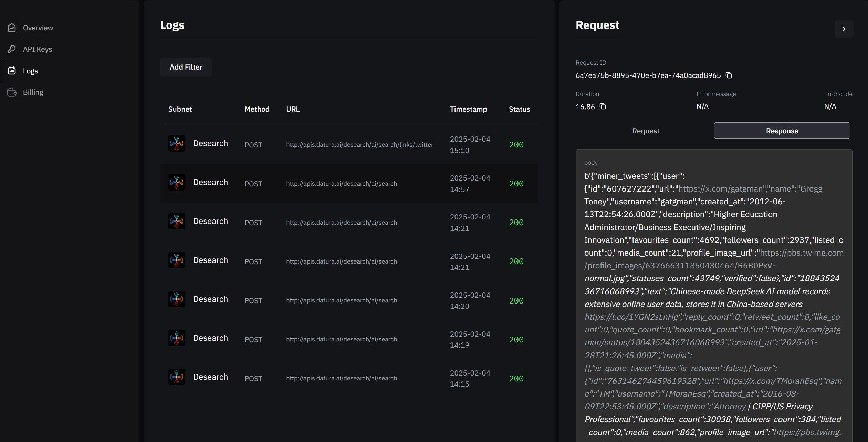Click the Status column header
Viewport: 868px width, 442px height.
[519, 109]
